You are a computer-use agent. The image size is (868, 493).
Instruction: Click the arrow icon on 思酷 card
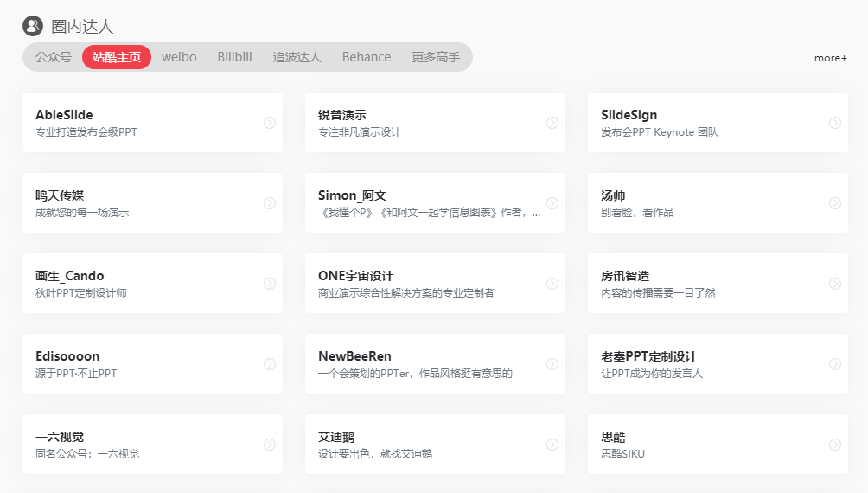(x=835, y=445)
